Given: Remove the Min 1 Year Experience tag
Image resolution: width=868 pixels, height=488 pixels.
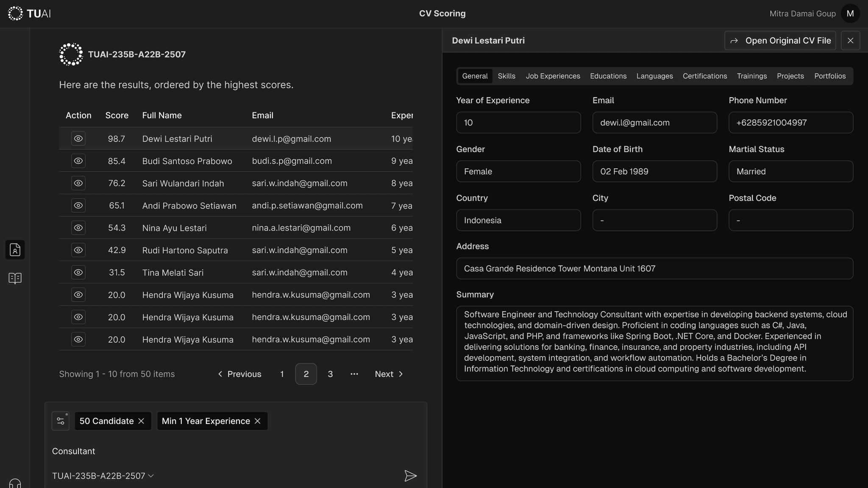Looking at the screenshot, I should click(258, 421).
